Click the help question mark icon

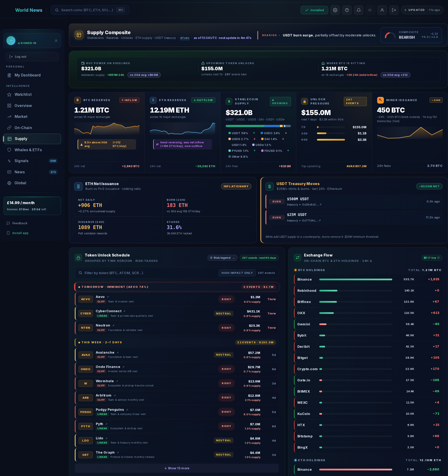point(347,10)
